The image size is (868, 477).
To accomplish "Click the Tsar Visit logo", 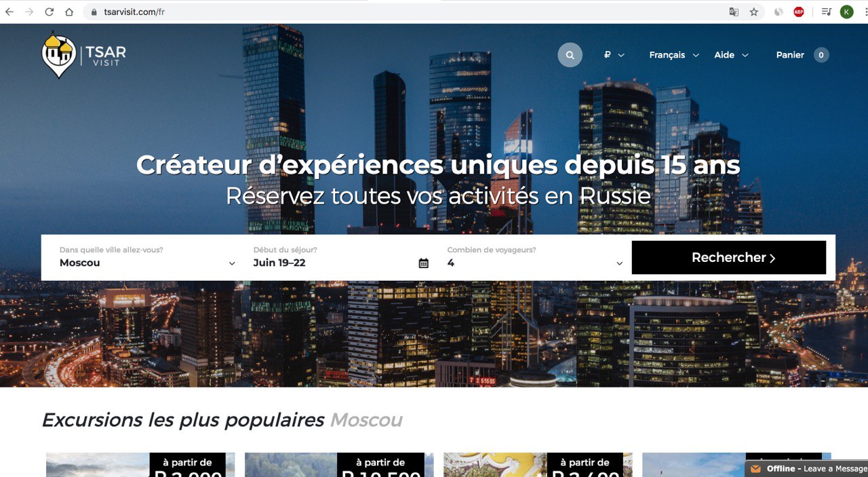I will point(84,54).
